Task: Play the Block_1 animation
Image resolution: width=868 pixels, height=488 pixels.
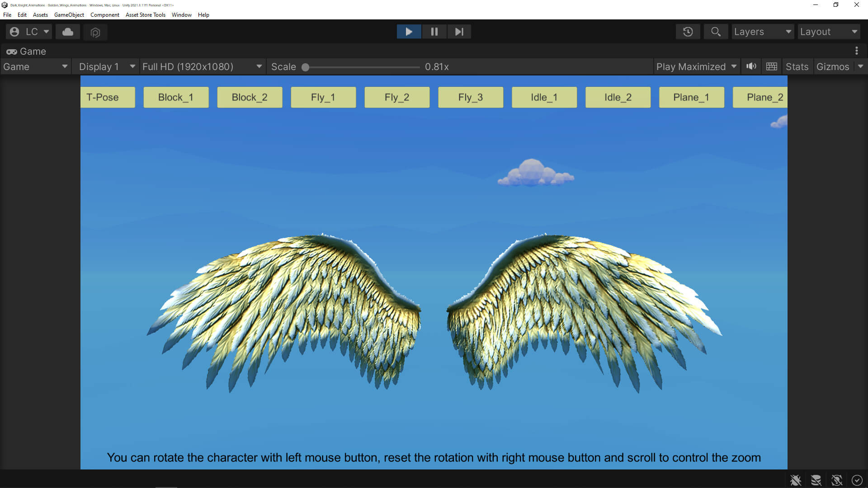Action: 176,97
